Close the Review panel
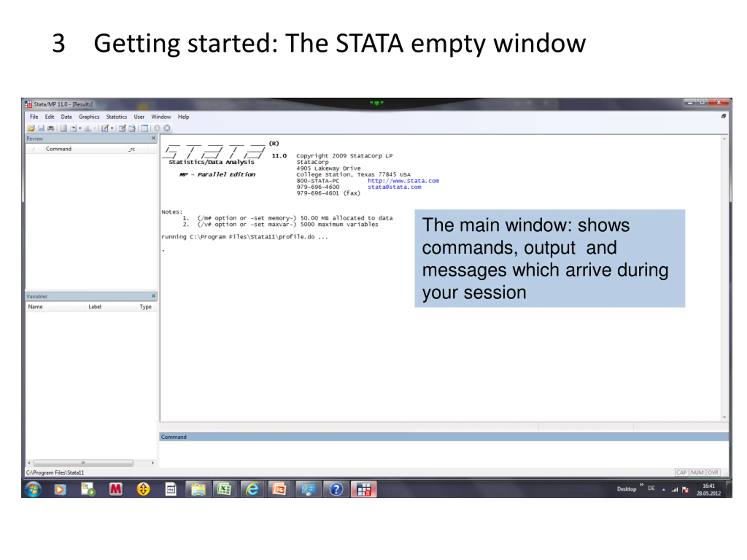747x560 pixels. (154, 139)
